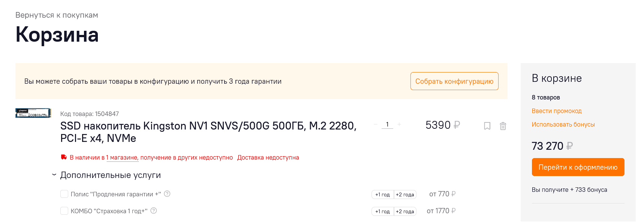Delete SSD from cart with trash icon
Image resolution: width=644 pixels, height=223 pixels.
click(503, 126)
